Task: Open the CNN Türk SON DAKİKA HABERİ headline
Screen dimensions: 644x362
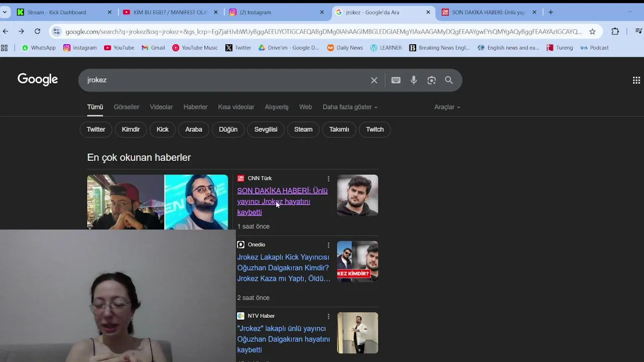Action: coord(282,201)
